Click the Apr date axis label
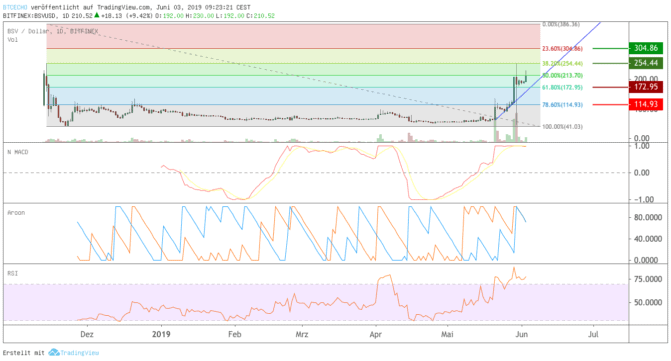The height and width of the screenshot is (361, 671). pyautogui.click(x=375, y=334)
